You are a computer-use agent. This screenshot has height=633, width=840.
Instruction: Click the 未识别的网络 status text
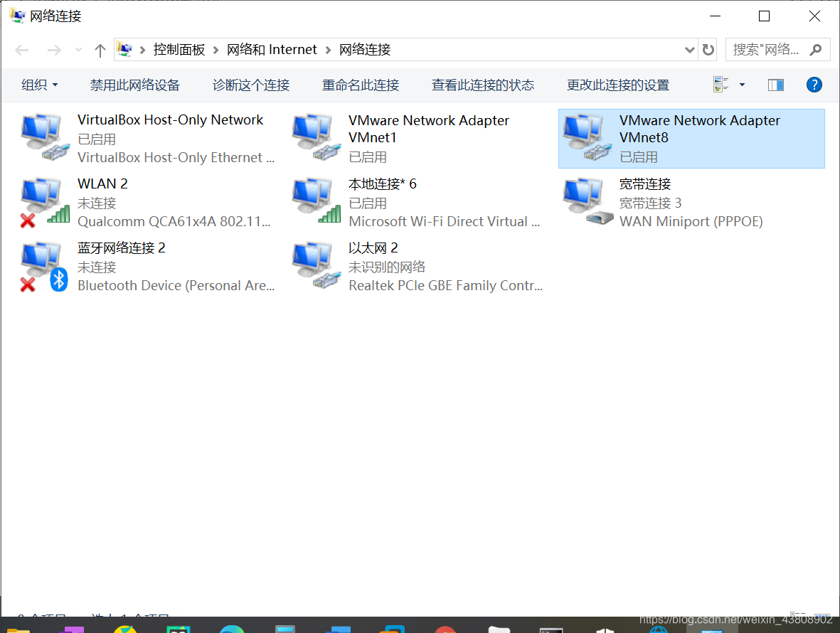click(387, 267)
